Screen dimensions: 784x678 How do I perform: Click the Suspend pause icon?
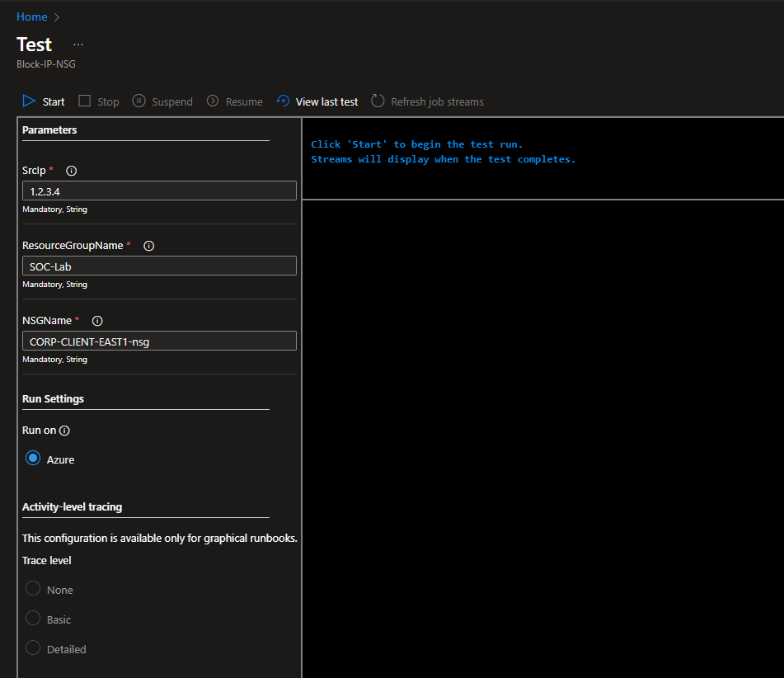coord(139,101)
